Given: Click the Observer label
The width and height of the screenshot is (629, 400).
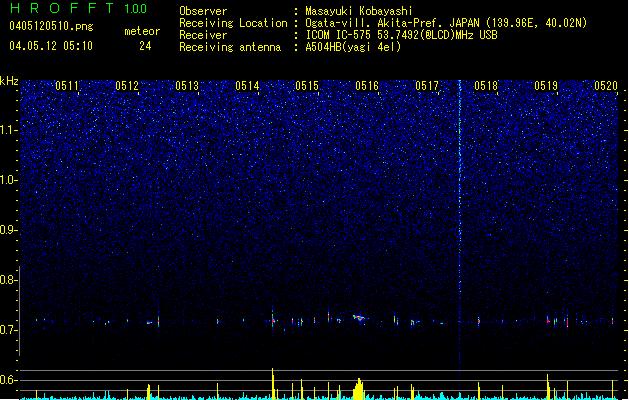Looking at the screenshot, I should 203,11.
